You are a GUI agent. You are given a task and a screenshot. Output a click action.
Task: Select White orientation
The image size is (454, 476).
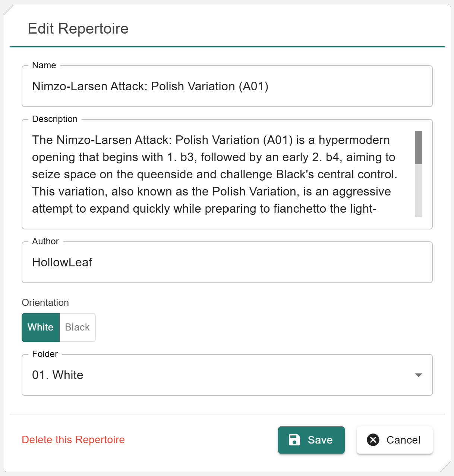(x=41, y=327)
